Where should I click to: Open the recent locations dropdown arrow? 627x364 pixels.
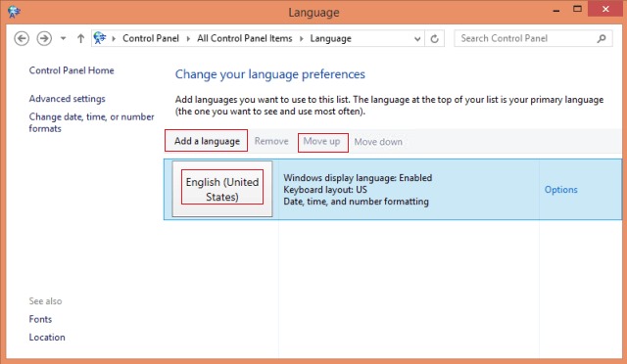click(x=63, y=39)
